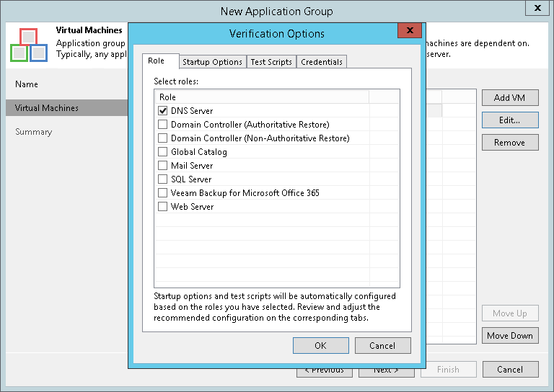Click the Virtual Machines wizard icon
554x392 pixels.
(29, 45)
